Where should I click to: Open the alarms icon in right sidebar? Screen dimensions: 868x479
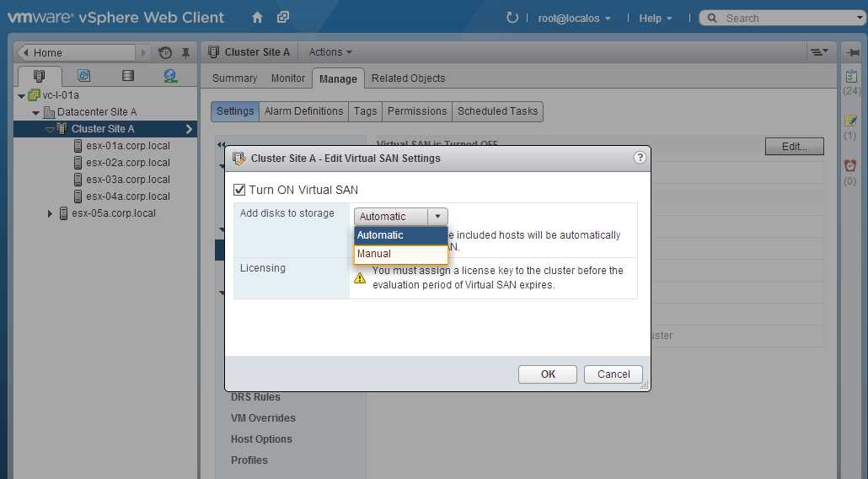[850, 165]
